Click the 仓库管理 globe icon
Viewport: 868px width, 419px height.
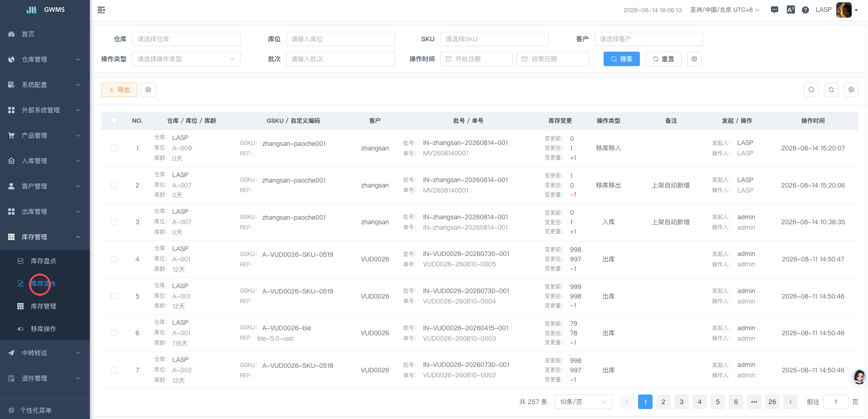(11, 59)
